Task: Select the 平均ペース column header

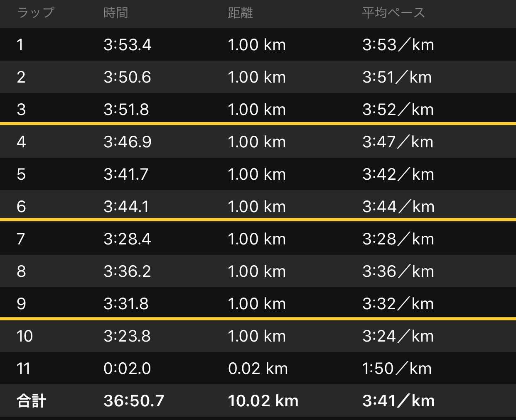Action: tap(393, 13)
